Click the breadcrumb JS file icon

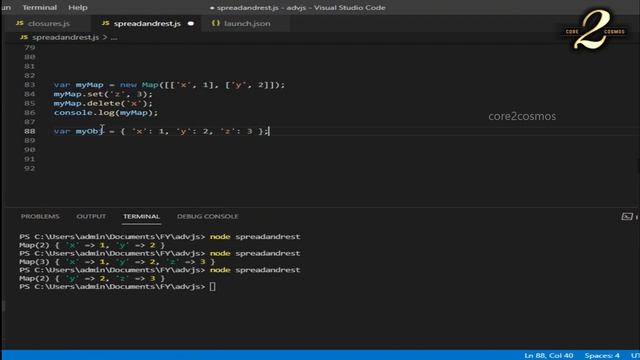[24, 37]
